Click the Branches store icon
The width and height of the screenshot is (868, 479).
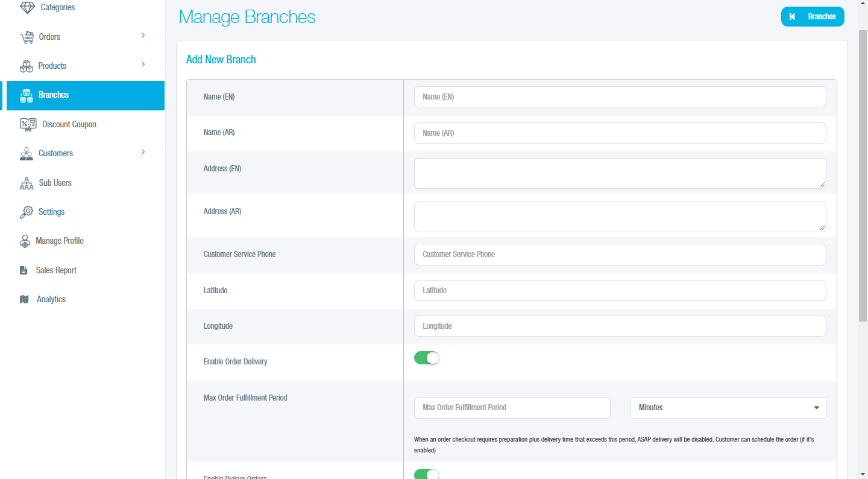[x=26, y=95]
